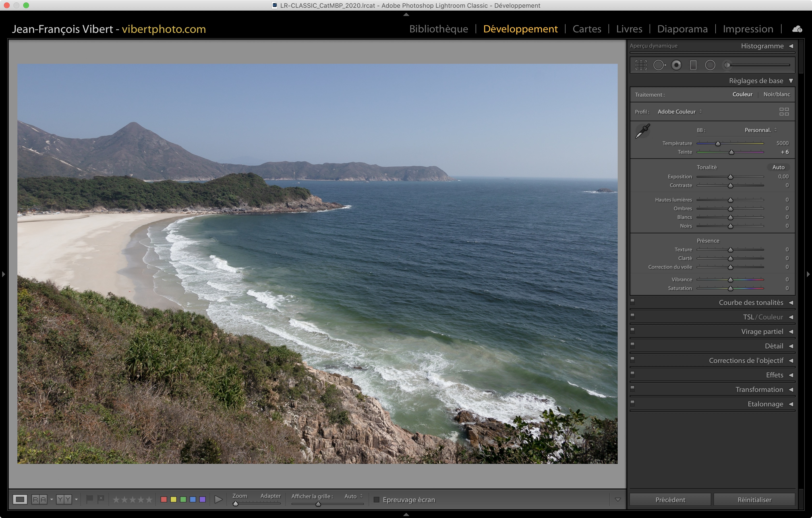Click the cloud sync status icon

tap(797, 29)
